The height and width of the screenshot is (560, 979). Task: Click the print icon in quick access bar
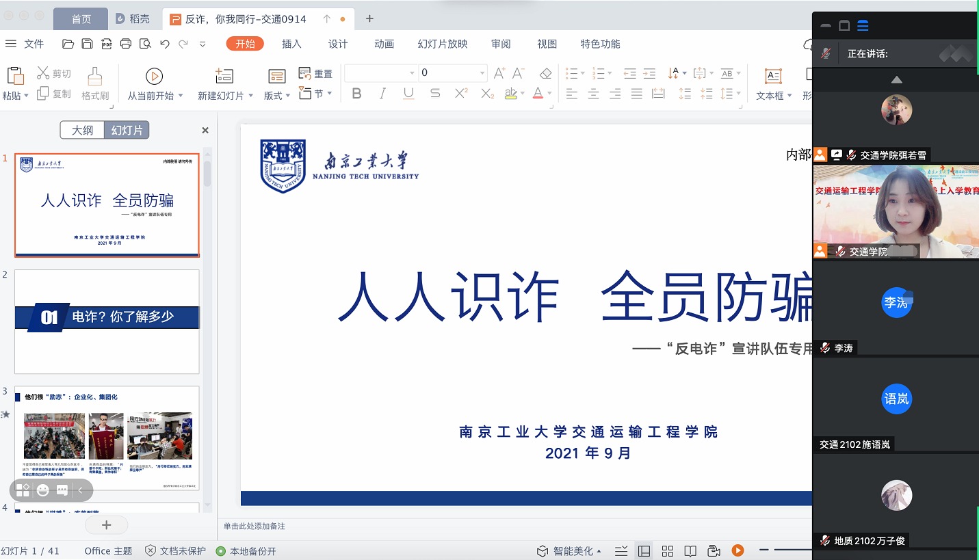[126, 44]
